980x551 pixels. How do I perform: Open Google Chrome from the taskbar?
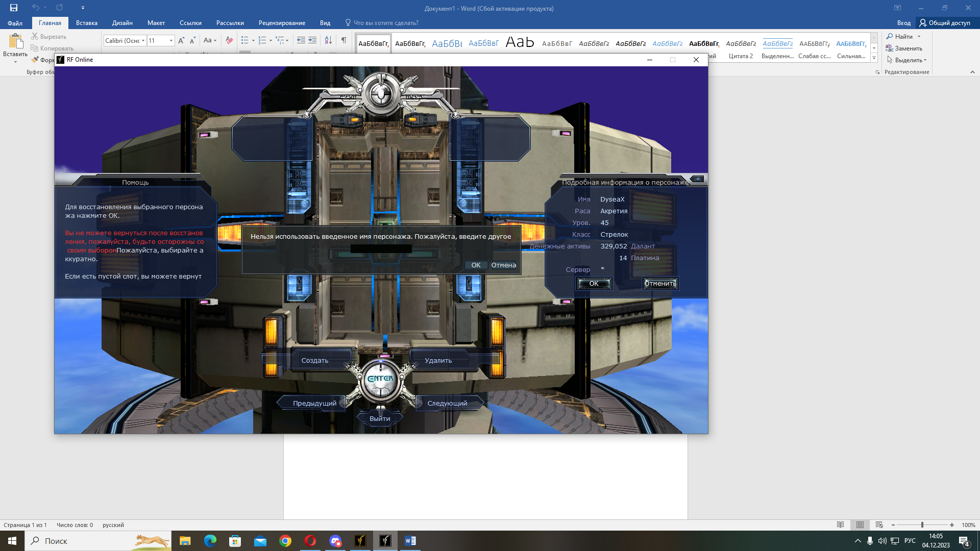[x=285, y=541]
